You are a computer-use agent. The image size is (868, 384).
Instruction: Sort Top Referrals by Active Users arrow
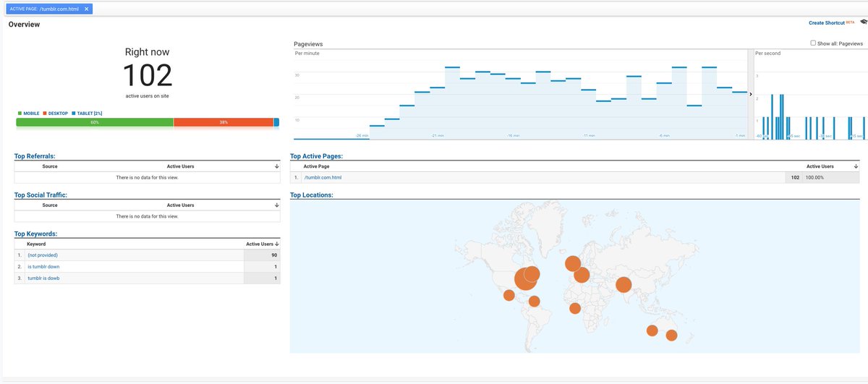click(276, 166)
